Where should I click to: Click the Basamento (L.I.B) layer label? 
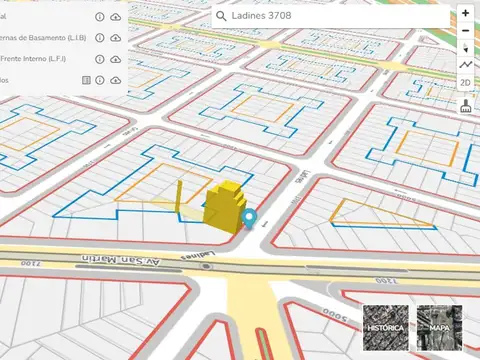pyautogui.click(x=43, y=38)
